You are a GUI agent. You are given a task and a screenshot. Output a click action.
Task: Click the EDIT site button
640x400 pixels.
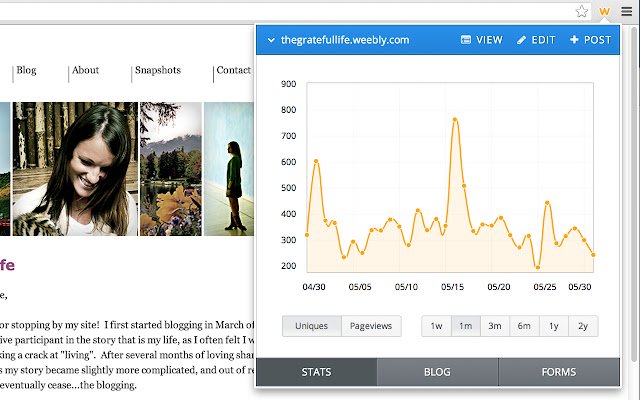pos(536,40)
